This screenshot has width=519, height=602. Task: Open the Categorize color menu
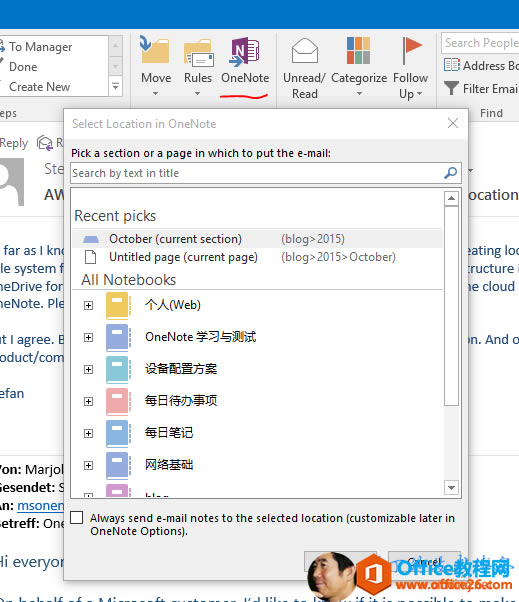click(359, 66)
